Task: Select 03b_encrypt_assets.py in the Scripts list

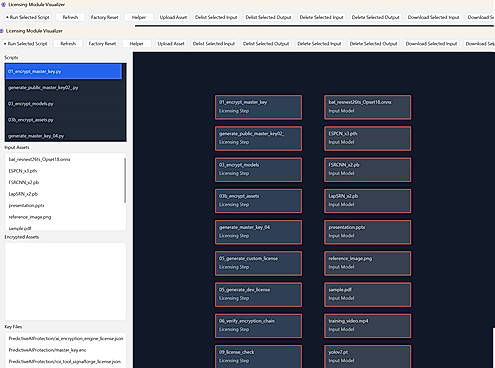Action: click(x=63, y=120)
